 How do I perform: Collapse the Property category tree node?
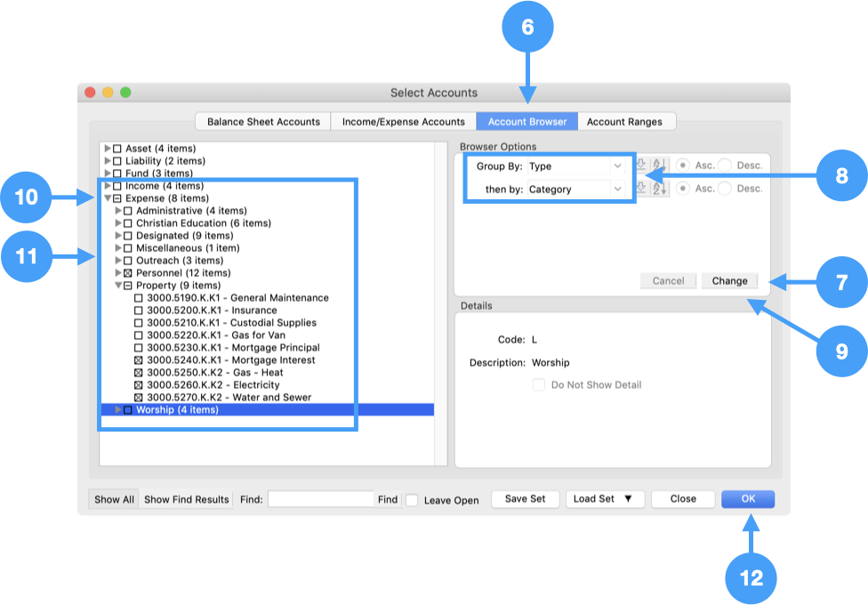(119, 286)
